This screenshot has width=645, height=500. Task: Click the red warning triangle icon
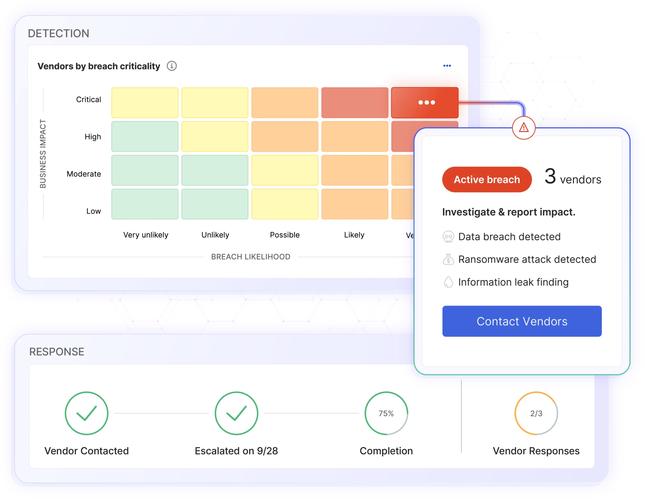[x=524, y=127]
